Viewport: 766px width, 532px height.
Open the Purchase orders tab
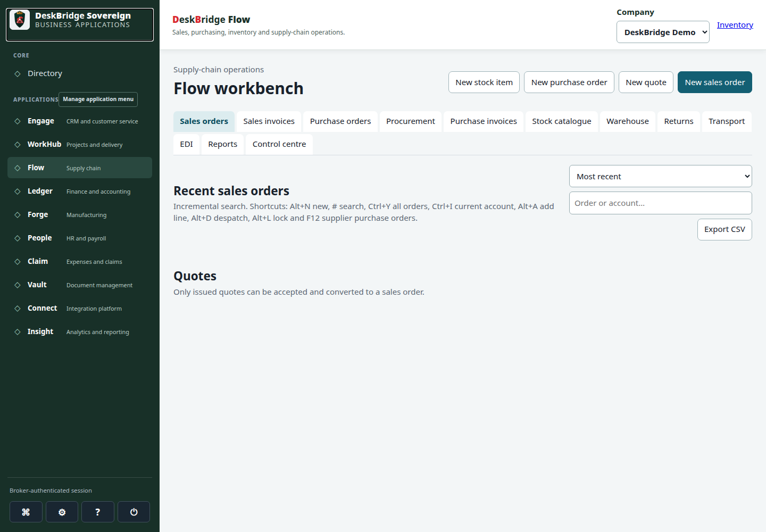coord(340,121)
